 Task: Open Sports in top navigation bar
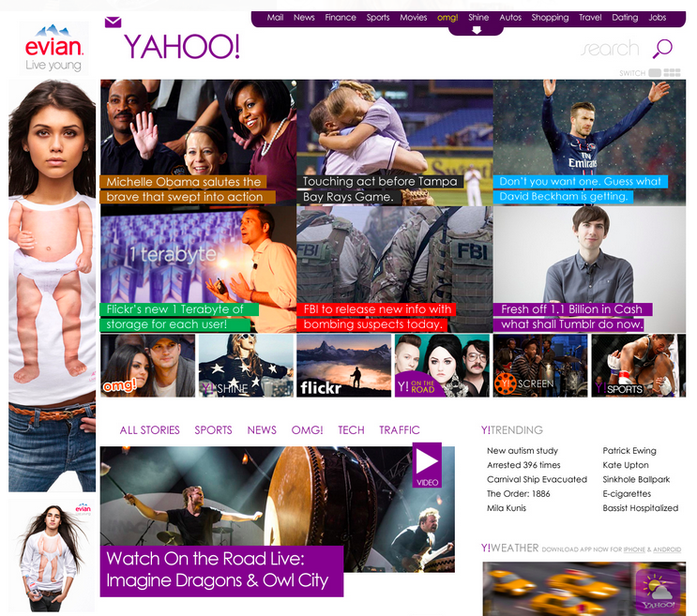coord(378,18)
